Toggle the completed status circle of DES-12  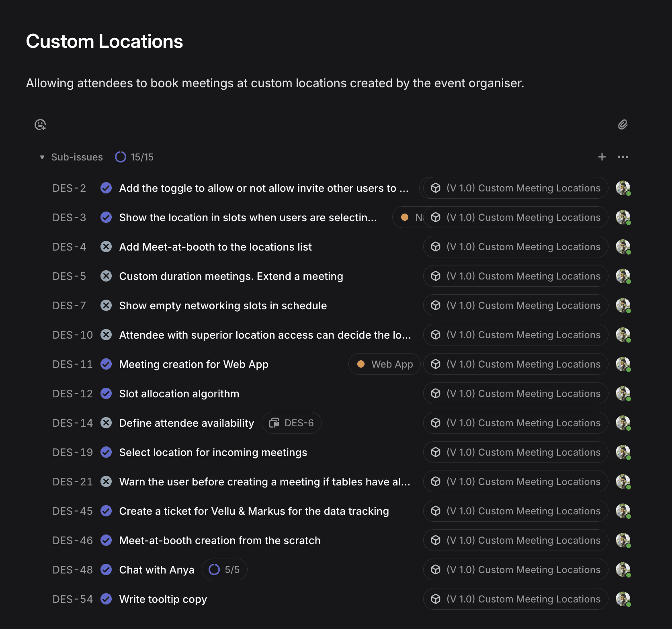(x=106, y=393)
